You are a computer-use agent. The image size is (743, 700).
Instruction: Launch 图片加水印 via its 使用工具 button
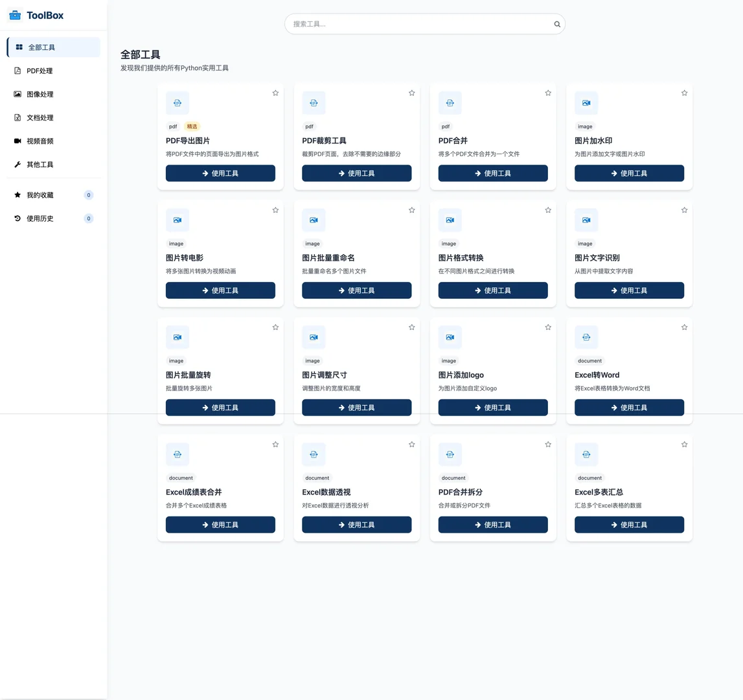629,173
